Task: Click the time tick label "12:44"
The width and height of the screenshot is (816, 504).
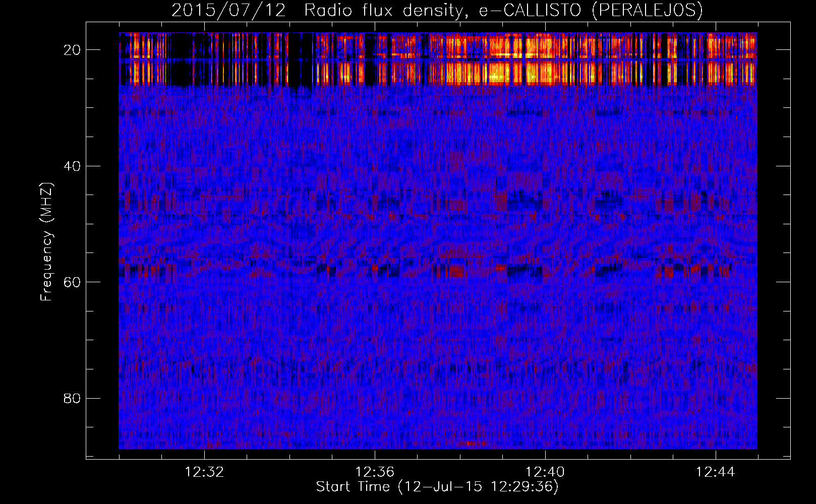Action: click(x=716, y=472)
